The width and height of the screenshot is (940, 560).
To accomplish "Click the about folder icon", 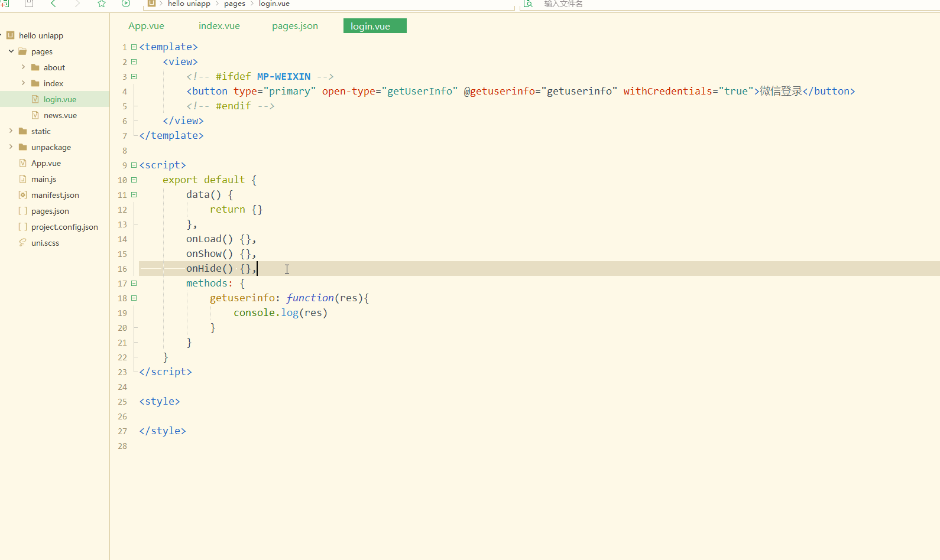I will pos(35,67).
